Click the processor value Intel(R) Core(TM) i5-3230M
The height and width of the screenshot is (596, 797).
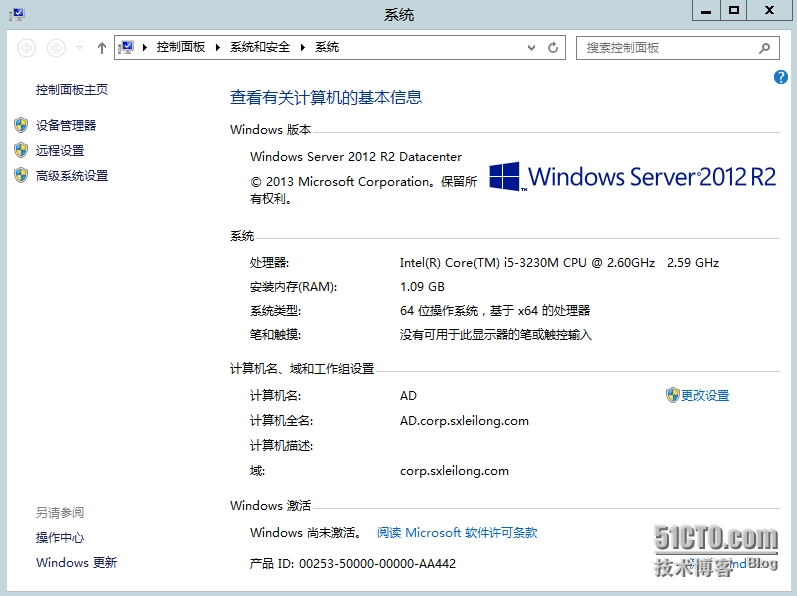559,263
